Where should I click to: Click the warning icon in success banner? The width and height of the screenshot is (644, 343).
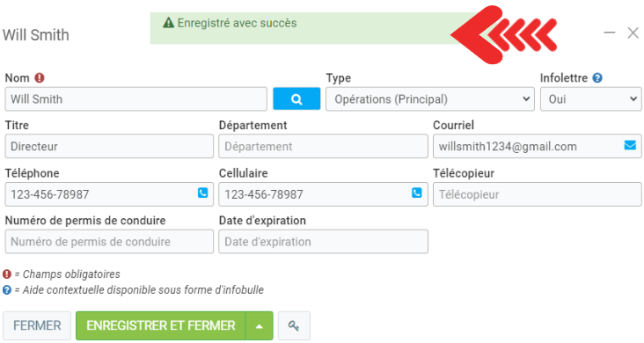(168, 23)
